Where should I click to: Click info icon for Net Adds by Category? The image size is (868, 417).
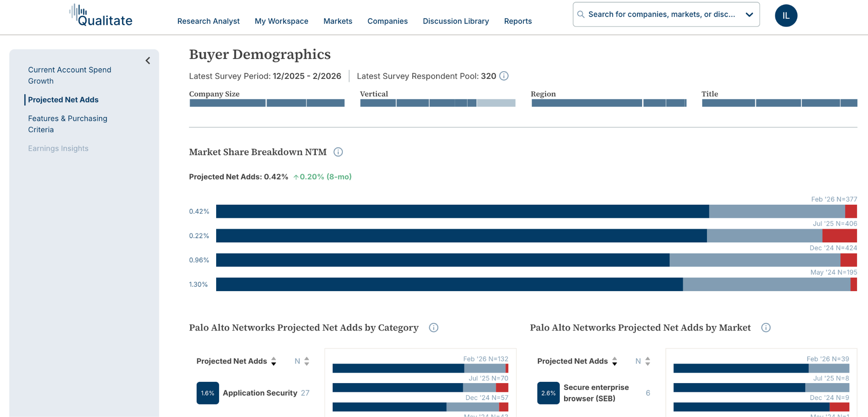[x=434, y=328]
